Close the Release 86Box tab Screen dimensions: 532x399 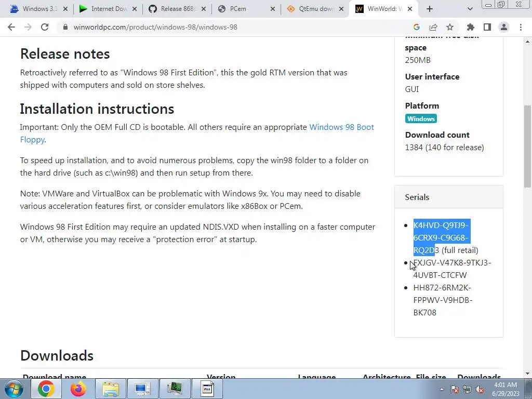[x=204, y=9]
